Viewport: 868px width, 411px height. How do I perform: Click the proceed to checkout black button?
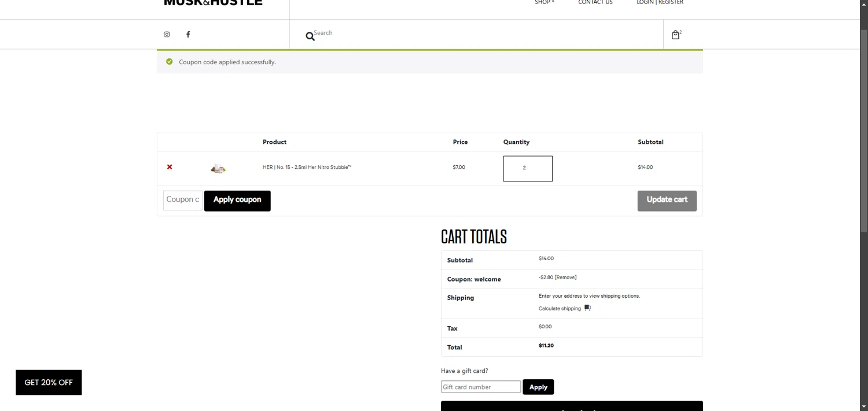(x=572, y=406)
